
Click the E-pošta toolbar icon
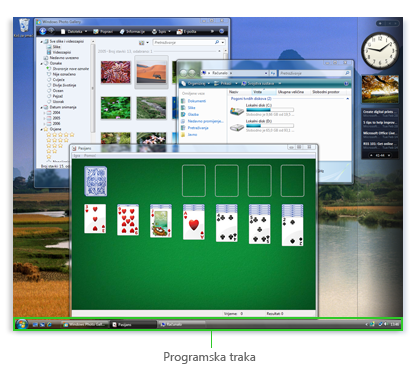(x=186, y=31)
